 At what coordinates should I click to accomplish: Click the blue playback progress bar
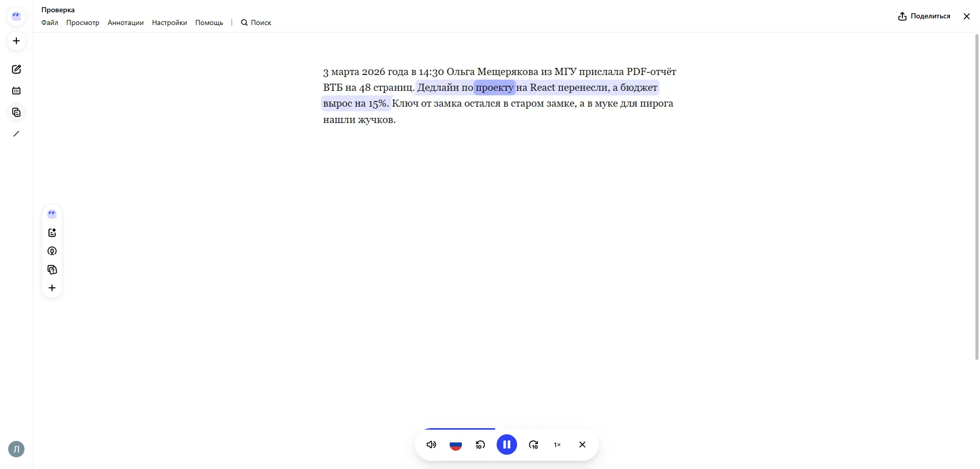(459, 429)
